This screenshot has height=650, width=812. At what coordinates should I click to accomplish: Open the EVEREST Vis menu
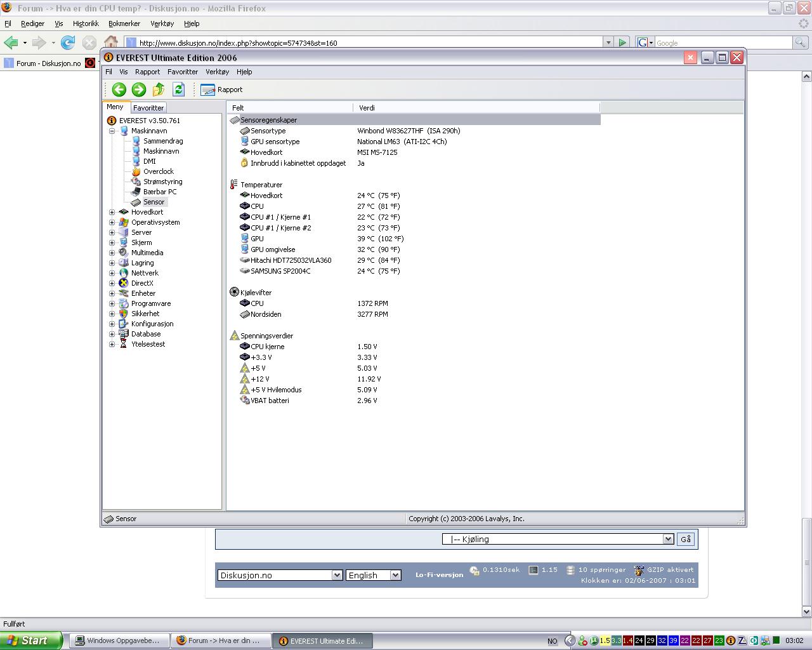click(123, 72)
